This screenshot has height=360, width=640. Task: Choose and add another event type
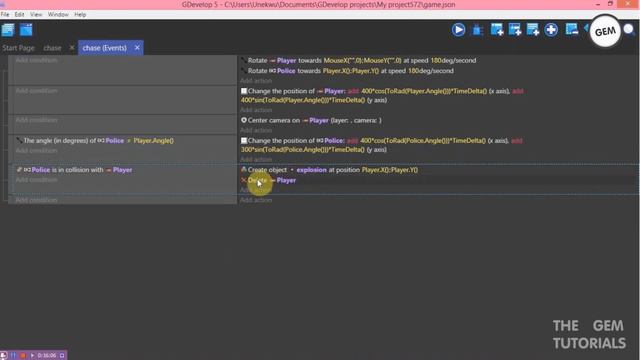coord(551,30)
